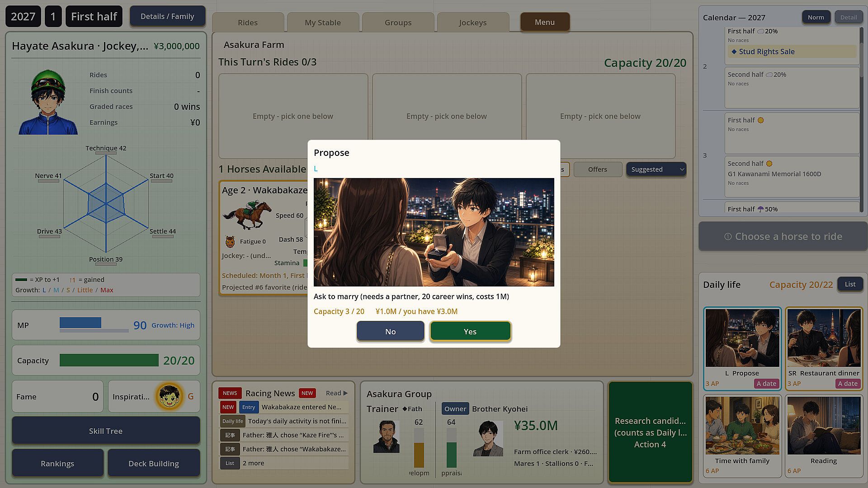Switch to My Stable tab
This screenshot has width=868, height=488.
tap(323, 23)
